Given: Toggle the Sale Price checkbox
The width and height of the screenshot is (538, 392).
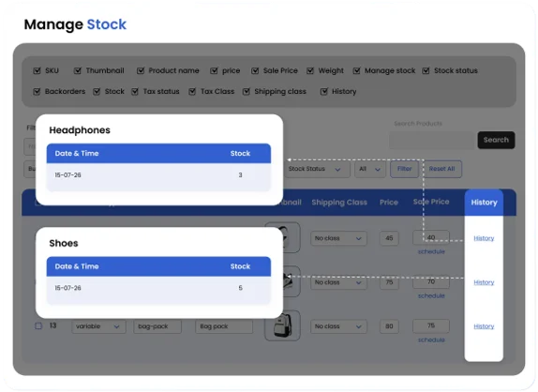Looking at the screenshot, I should click(255, 70).
